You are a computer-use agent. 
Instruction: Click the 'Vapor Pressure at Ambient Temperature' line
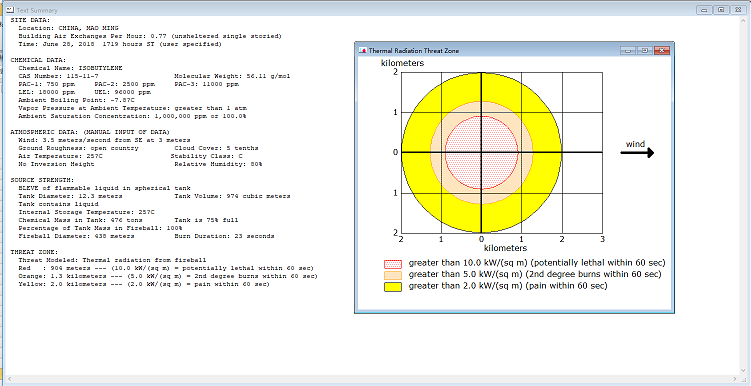133,108
